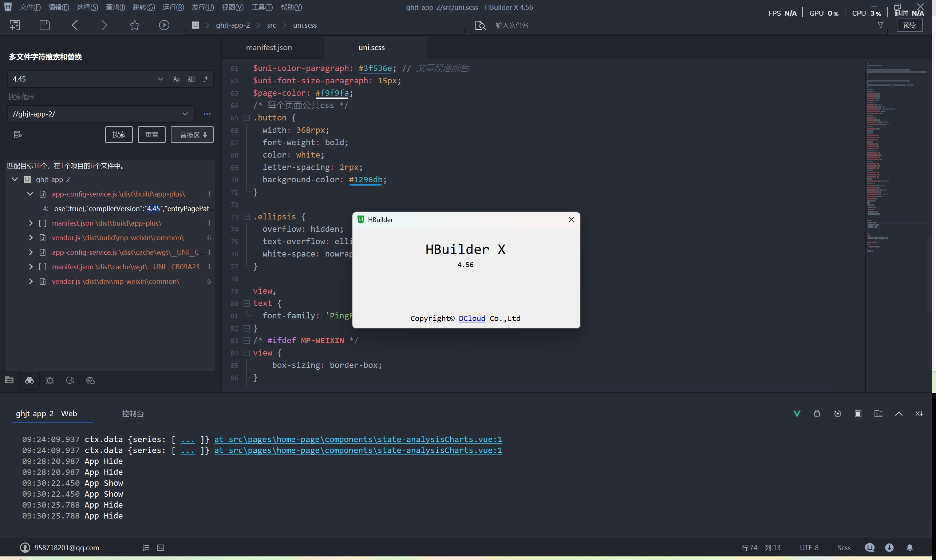Toggle whole word match option

tap(191, 79)
